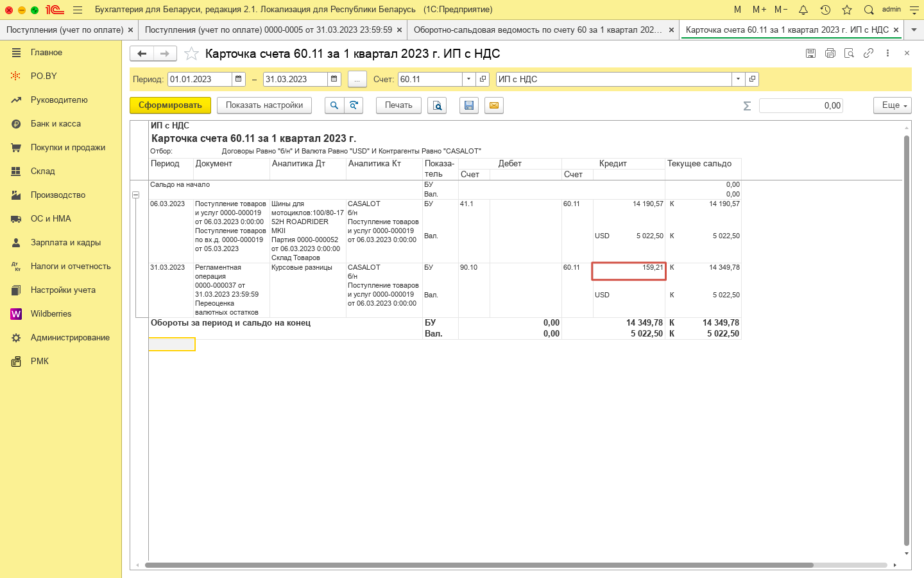This screenshot has height=578, width=924.
Task: Open the organization ИП с НДС dropdown
Action: tap(738, 79)
